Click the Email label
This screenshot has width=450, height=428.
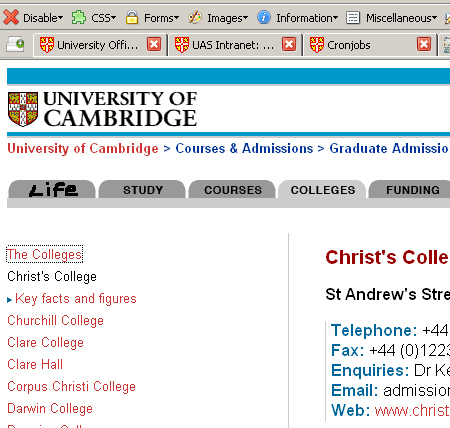pos(354,390)
